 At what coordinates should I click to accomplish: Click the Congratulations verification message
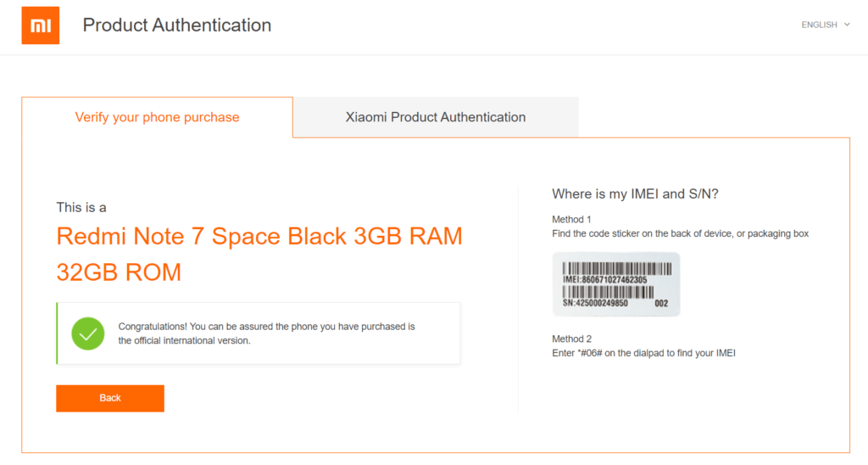point(267,333)
